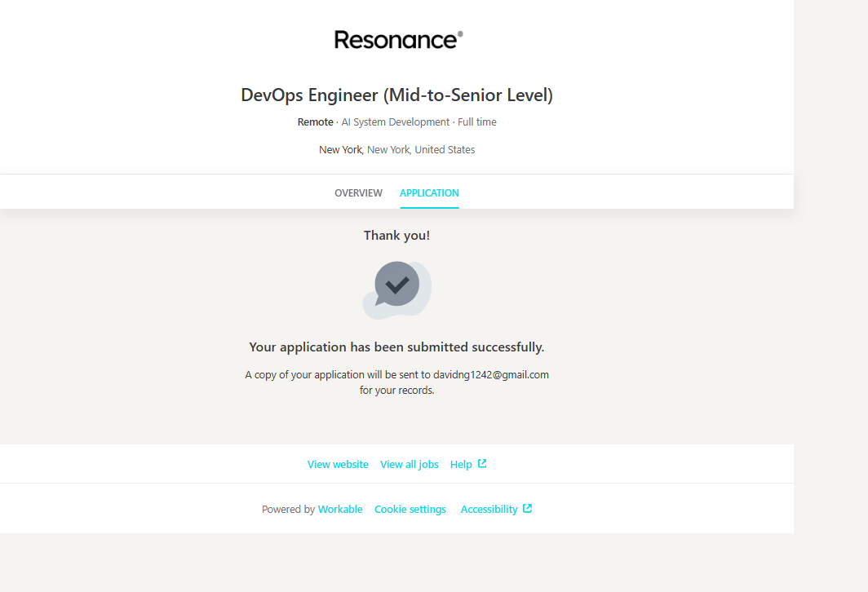Go to View all jobs
The width and height of the screenshot is (868, 592).
pyautogui.click(x=409, y=465)
